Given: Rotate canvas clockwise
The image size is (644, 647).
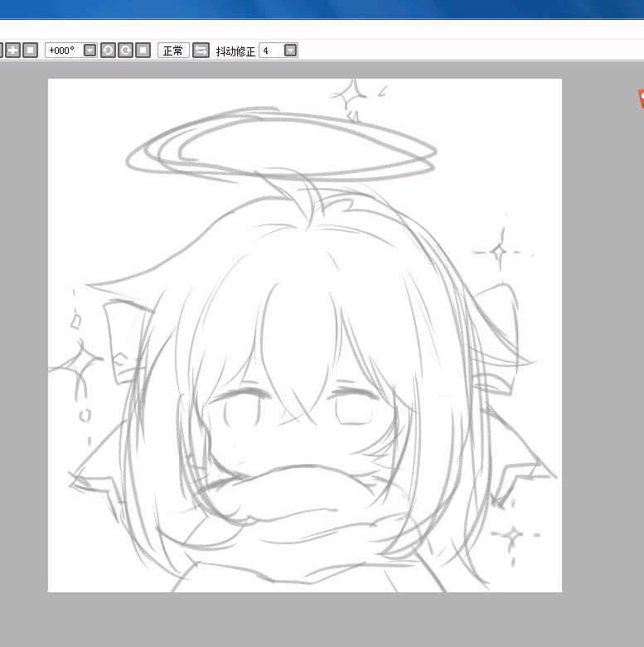Looking at the screenshot, I should coord(125,51).
